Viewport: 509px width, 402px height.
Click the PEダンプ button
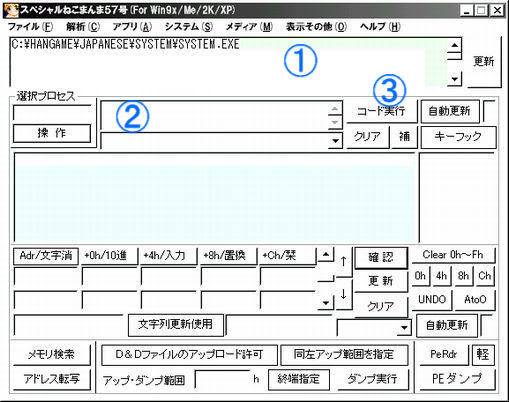tap(457, 379)
